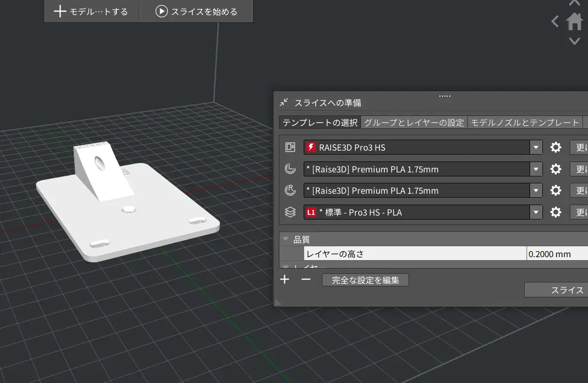The width and height of the screenshot is (588, 383).
Task: Open the left extruder Premium PLA dropdown
Action: point(536,169)
